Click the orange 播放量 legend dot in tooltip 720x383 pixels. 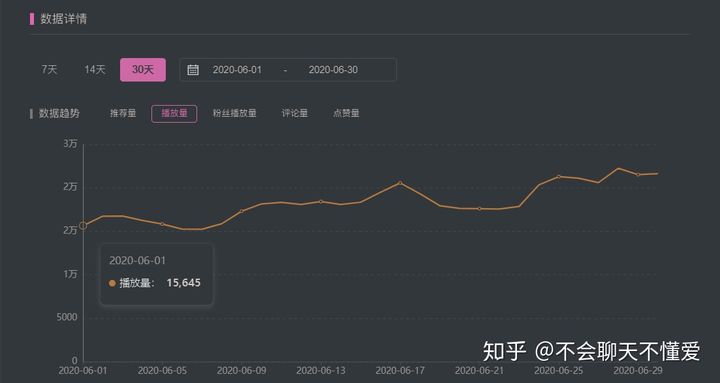click(112, 283)
